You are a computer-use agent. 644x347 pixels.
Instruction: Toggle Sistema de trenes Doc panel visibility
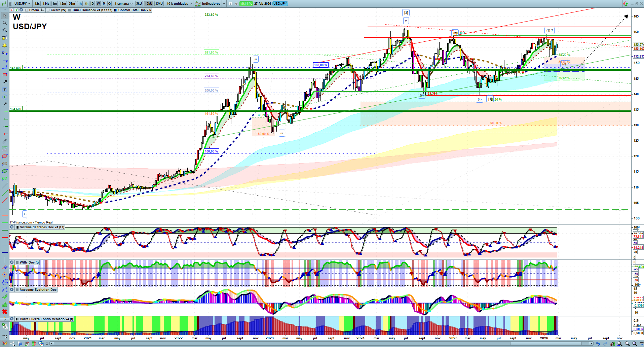click(12, 227)
